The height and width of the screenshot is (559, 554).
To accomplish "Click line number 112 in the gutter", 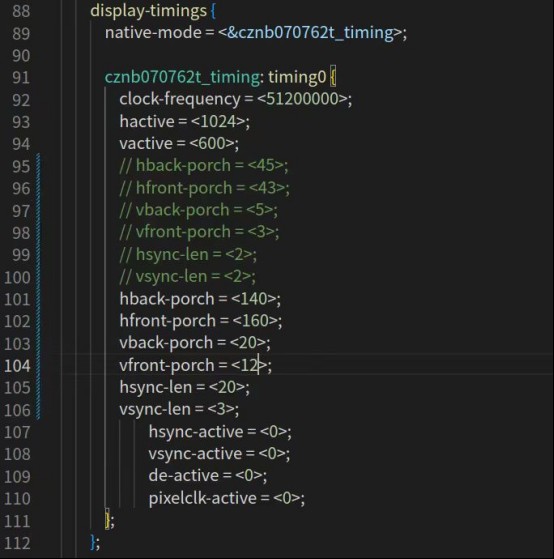I will [x=17, y=543].
